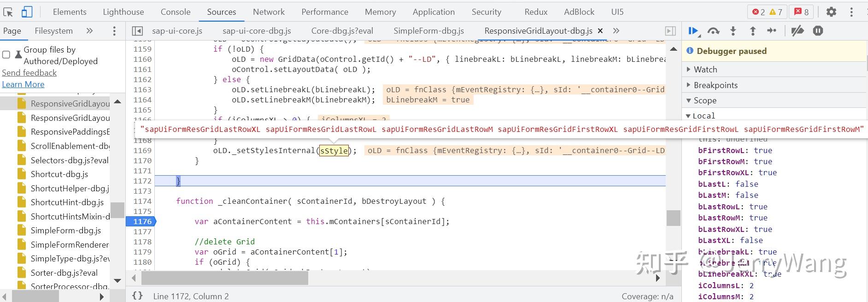The height and width of the screenshot is (302, 868).
Task: Open the UI5 panel
Action: (x=617, y=12)
